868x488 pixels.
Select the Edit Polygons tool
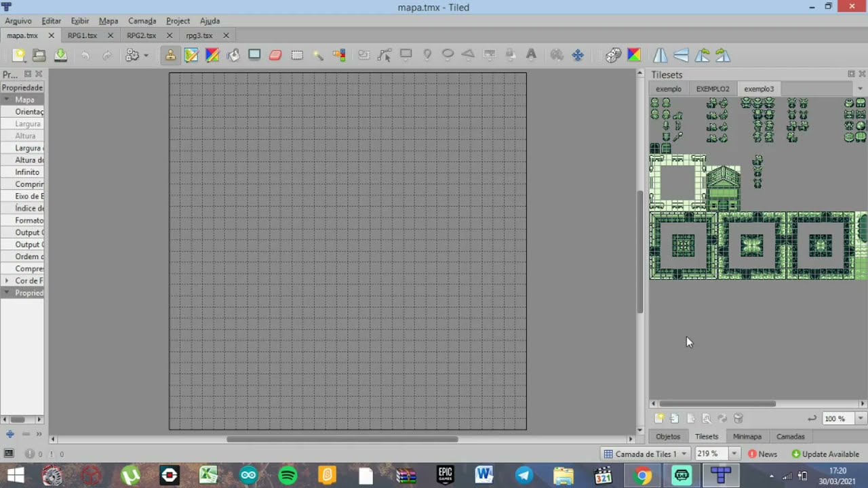384,56
